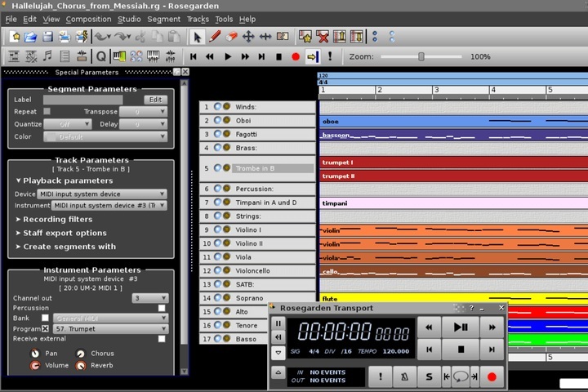
Task: Click the Play/Pause button in Rosegarden Transport
Action: pos(461,327)
